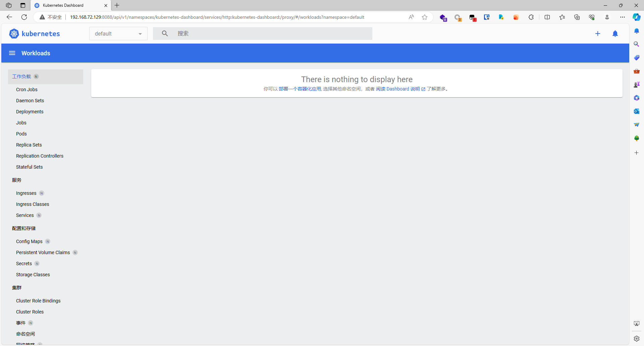Image resolution: width=644 pixels, height=346 pixels.
Task: Click the 集群 section heading
Action: (17, 288)
